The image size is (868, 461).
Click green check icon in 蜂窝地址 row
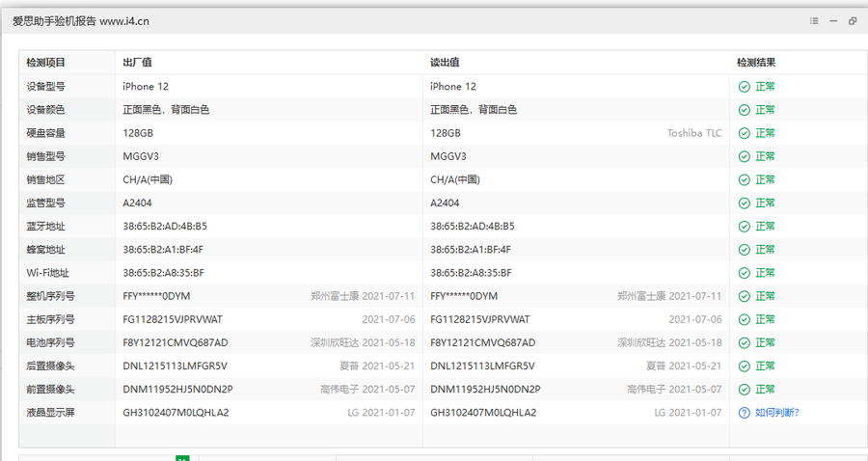[744, 249]
